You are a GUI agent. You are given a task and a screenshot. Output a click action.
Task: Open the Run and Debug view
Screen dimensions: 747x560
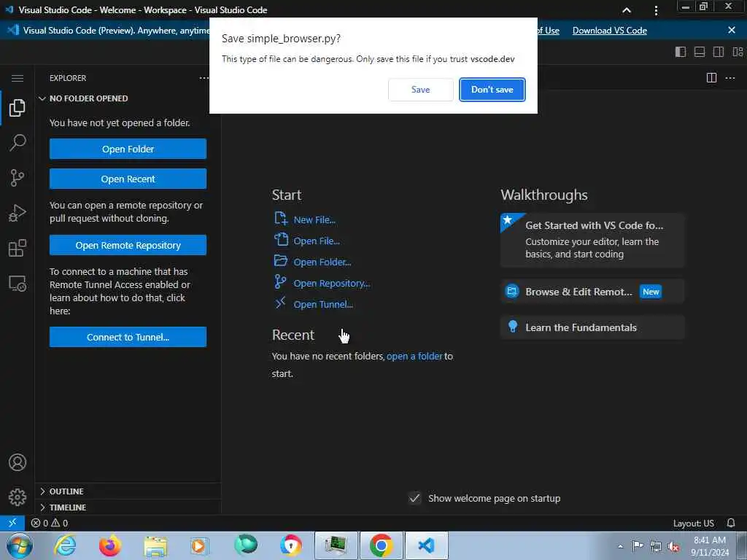click(x=18, y=213)
